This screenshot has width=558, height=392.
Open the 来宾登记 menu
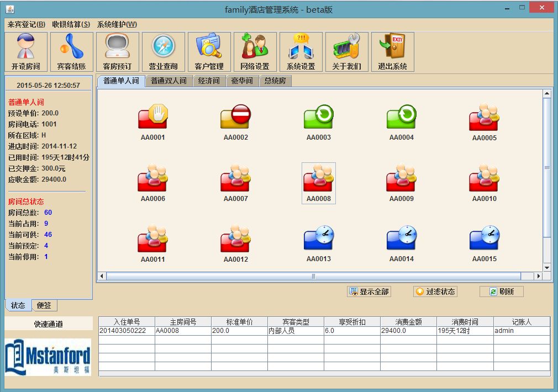(27, 24)
